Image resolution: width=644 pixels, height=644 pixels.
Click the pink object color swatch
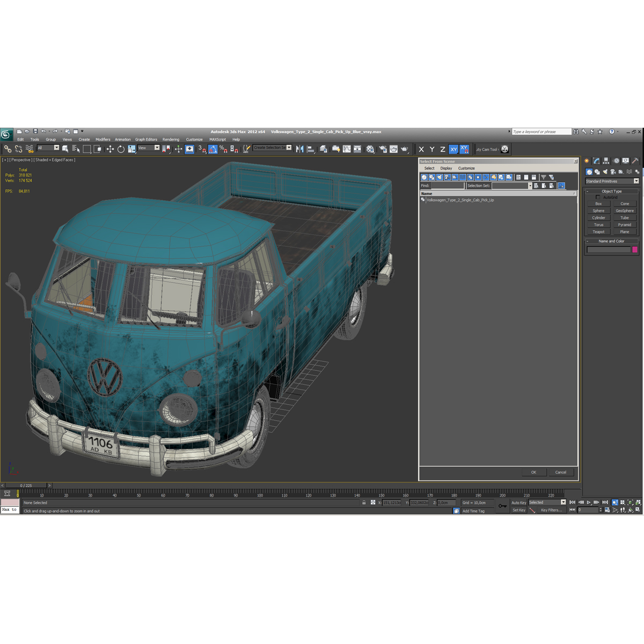click(635, 250)
